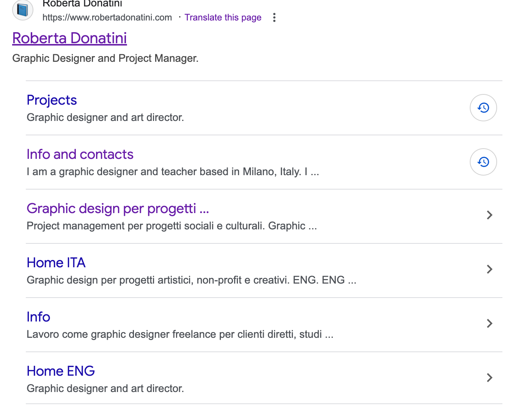Open the Home ITA sitelink
This screenshot has width=532, height=414.
click(x=56, y=263)
